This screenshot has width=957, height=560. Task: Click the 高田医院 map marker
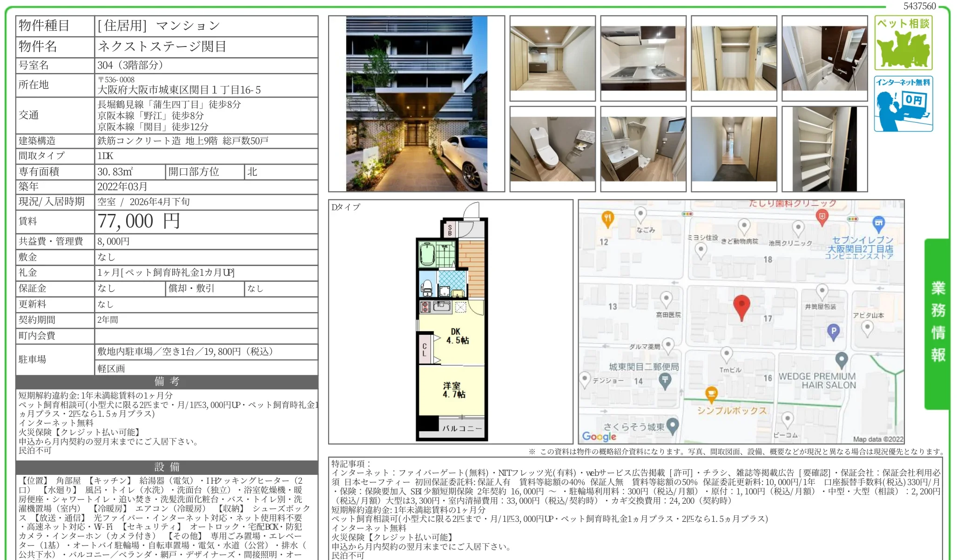[x=666, y=299]
